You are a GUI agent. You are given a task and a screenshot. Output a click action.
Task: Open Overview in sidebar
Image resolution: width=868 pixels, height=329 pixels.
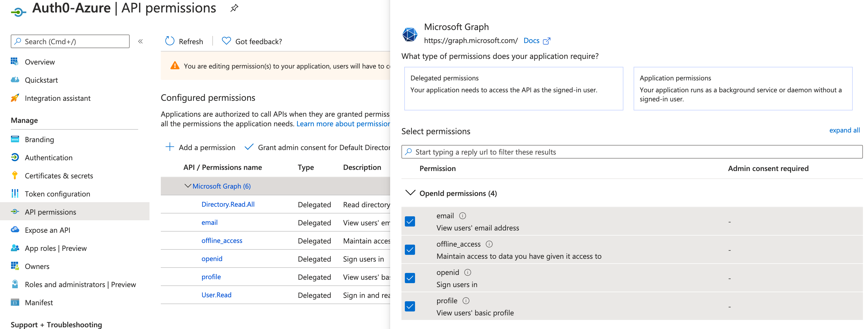[40, 62]
